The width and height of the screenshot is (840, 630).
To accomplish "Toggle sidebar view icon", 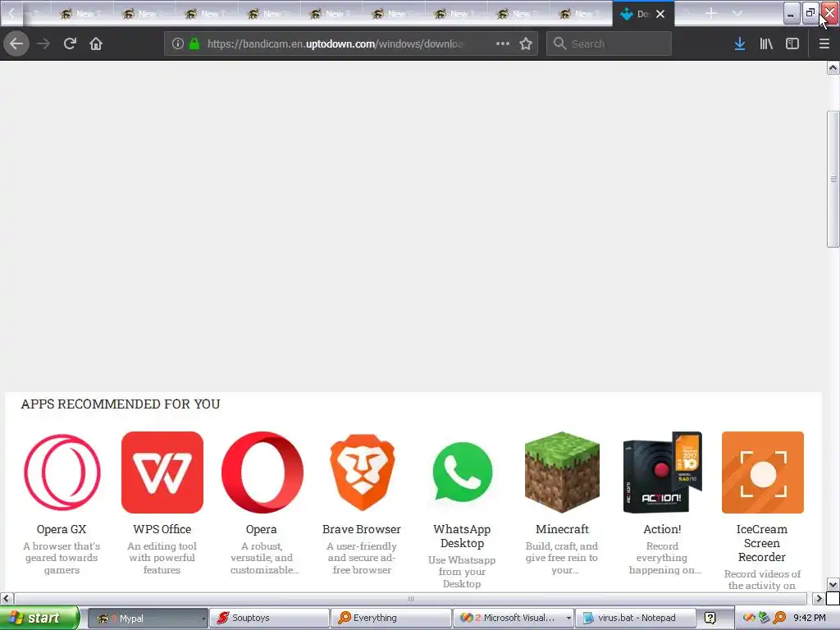I will point(792,43).
